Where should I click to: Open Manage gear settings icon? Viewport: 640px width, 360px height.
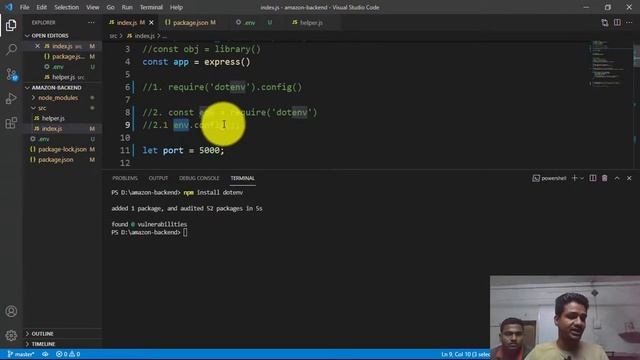(11, 336)
